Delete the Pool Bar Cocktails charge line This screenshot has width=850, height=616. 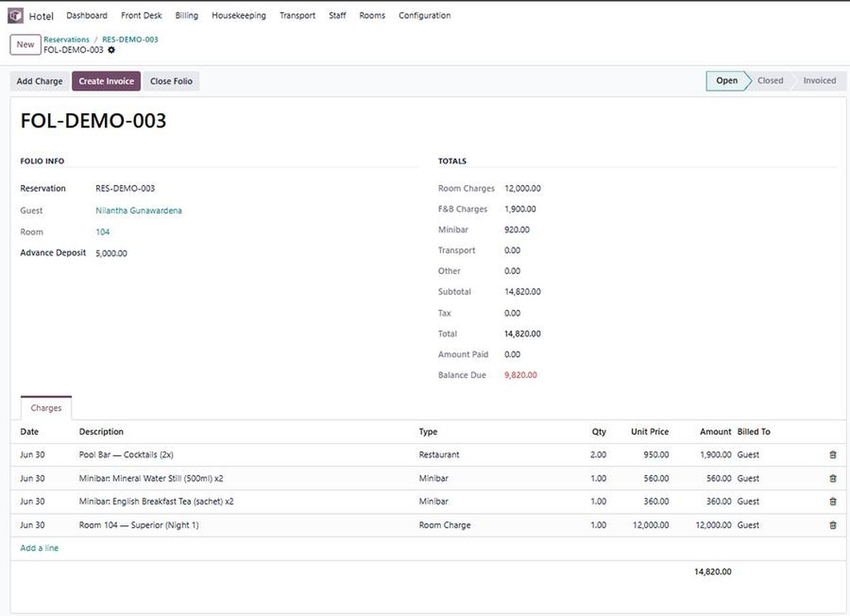tap(832, 455)
